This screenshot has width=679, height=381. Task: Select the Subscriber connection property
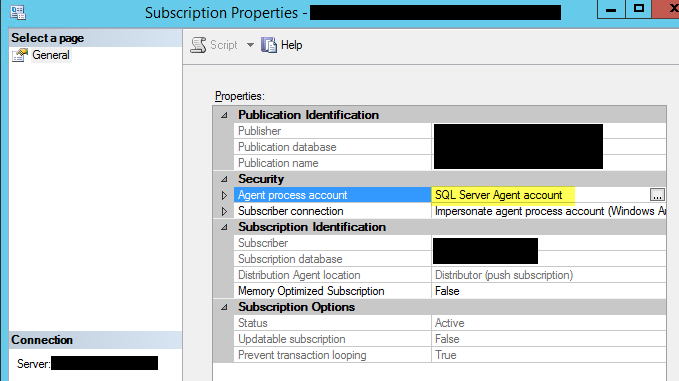[333, 211]
